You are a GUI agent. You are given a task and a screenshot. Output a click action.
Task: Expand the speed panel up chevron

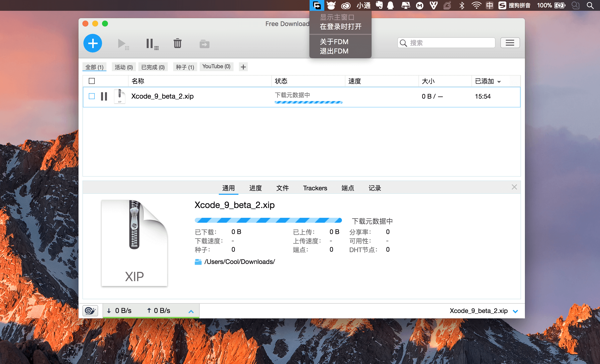(191, 312)
